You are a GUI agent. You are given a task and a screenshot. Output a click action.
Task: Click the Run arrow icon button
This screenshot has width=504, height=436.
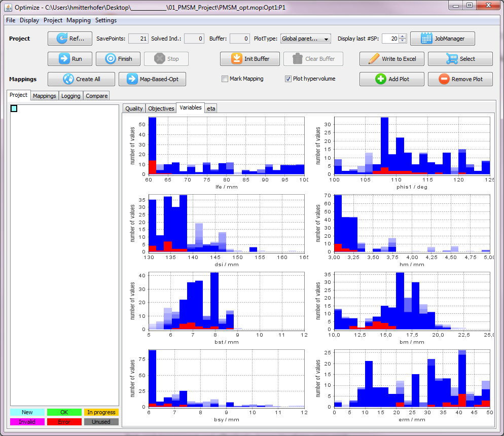[64, 59]
